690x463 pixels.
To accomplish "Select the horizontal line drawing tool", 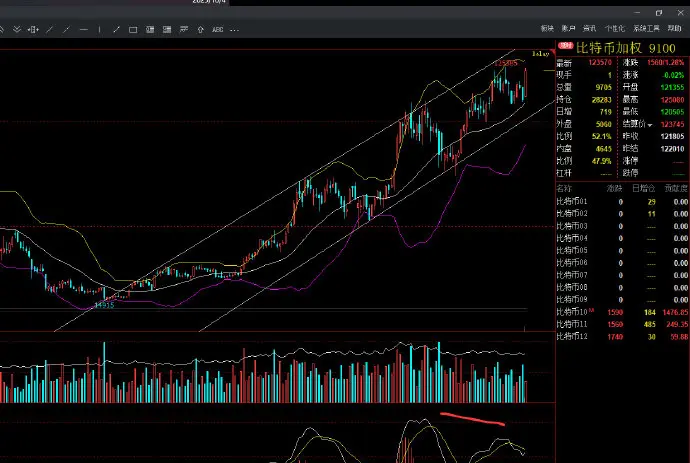I will 83,29.
